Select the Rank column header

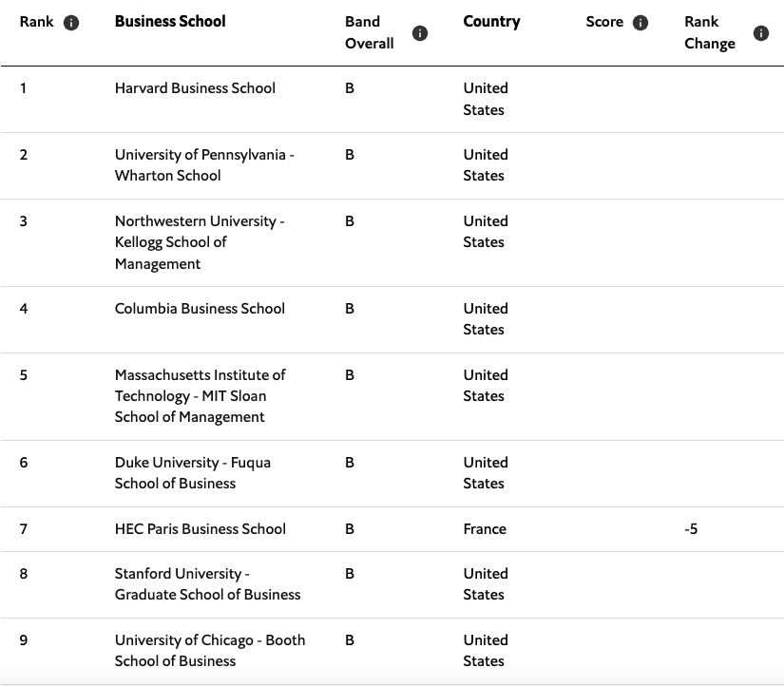[x=34, y=21]
